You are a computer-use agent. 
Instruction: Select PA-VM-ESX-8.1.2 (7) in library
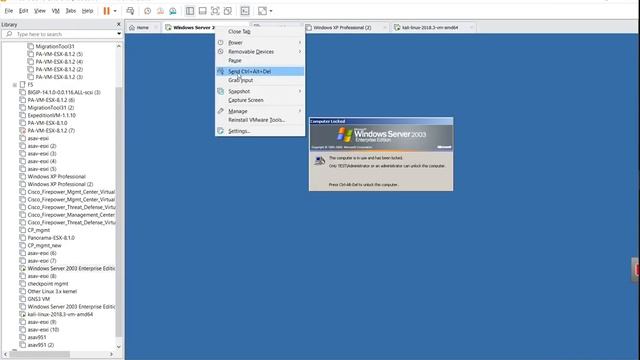(x=51, y=131)
